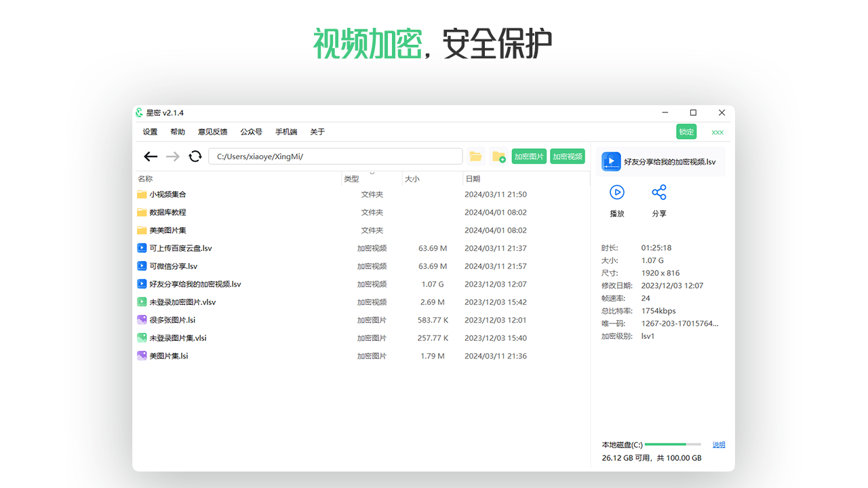Click the date 2023/12/03 15:42

coord(496,302)
